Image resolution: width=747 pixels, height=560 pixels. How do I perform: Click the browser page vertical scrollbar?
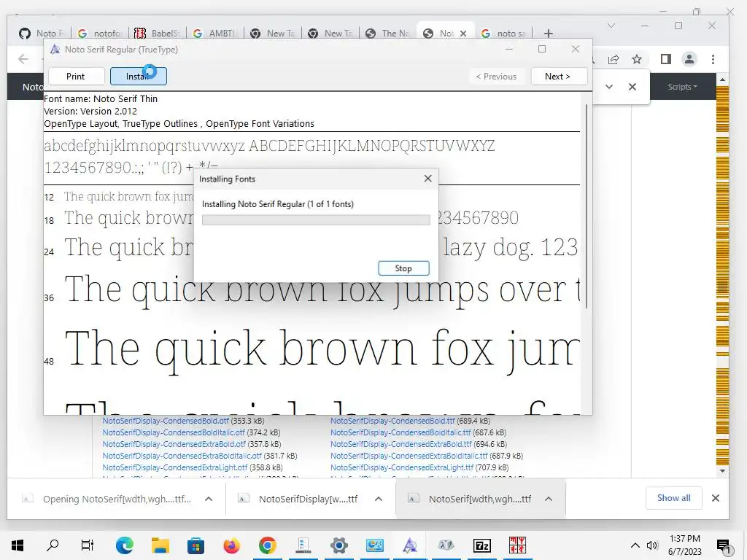point(722,274)
